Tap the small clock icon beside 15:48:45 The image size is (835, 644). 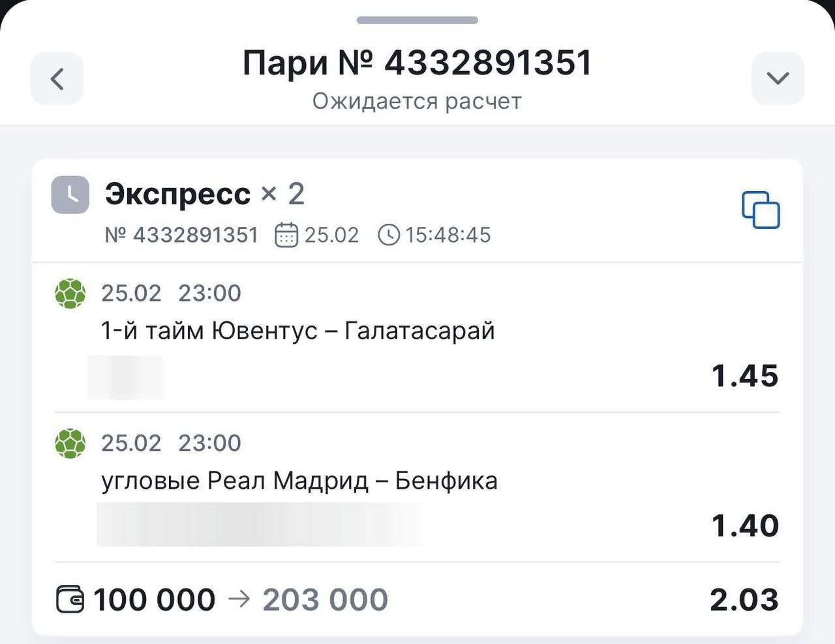pyautogui.click(x=389, y=235)
